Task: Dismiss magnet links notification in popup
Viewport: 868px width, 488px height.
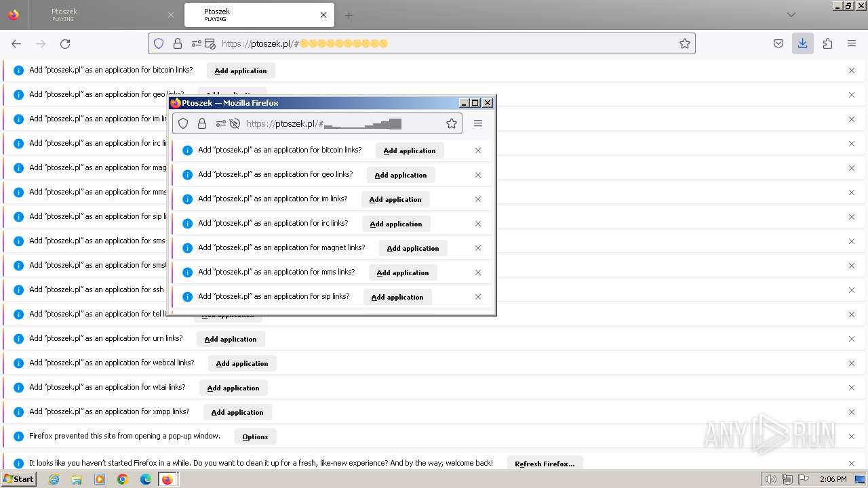Action: tap(478, 248)
